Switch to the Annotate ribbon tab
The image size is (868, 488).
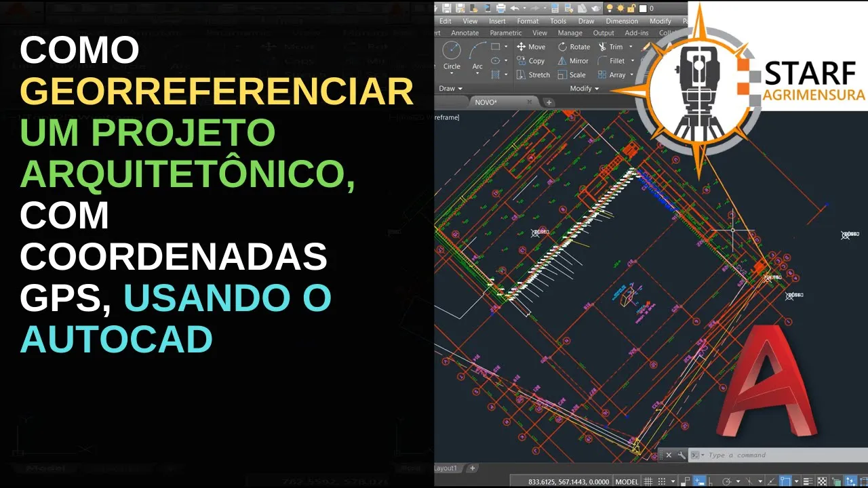465,33
